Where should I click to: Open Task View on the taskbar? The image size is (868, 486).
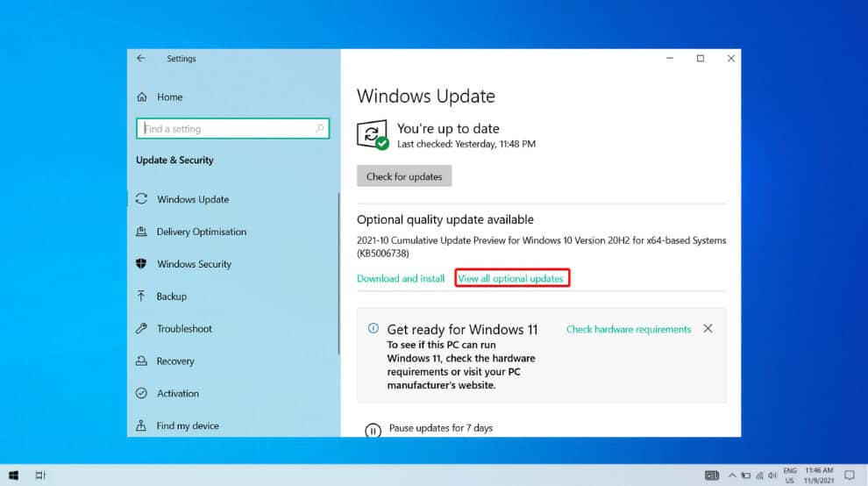40,475
